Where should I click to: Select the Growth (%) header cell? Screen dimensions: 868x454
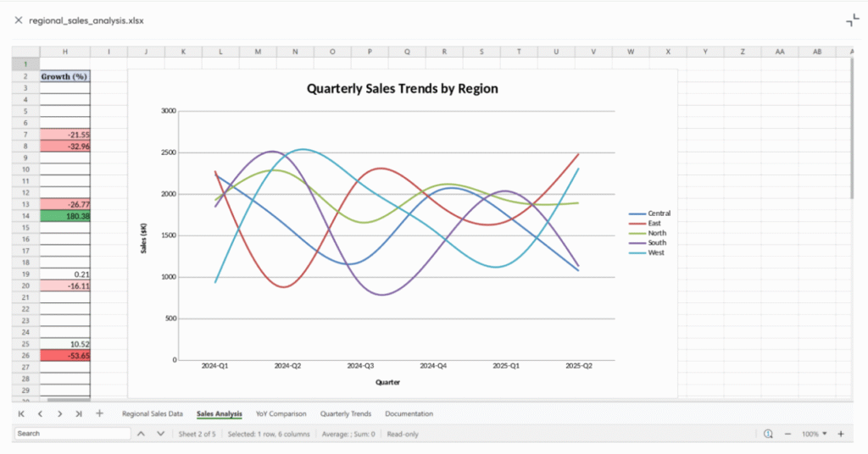(65, 76)
